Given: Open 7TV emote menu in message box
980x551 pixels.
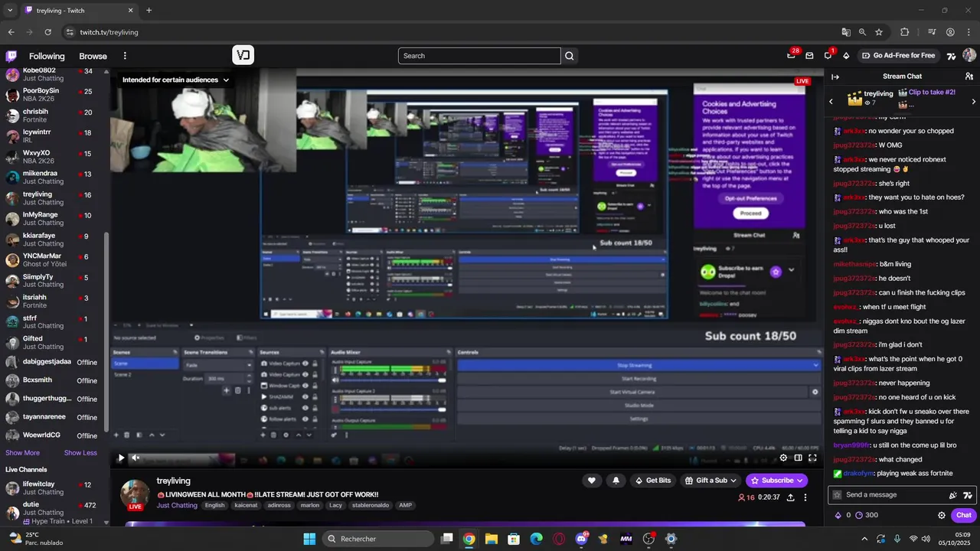Looking at the screenshot, I should pos(968,495).
